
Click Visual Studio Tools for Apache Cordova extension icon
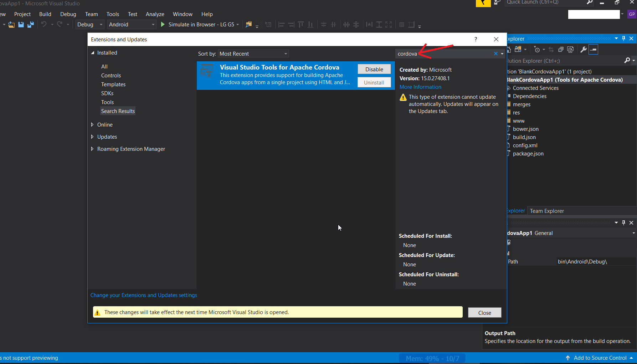point(207,71)
